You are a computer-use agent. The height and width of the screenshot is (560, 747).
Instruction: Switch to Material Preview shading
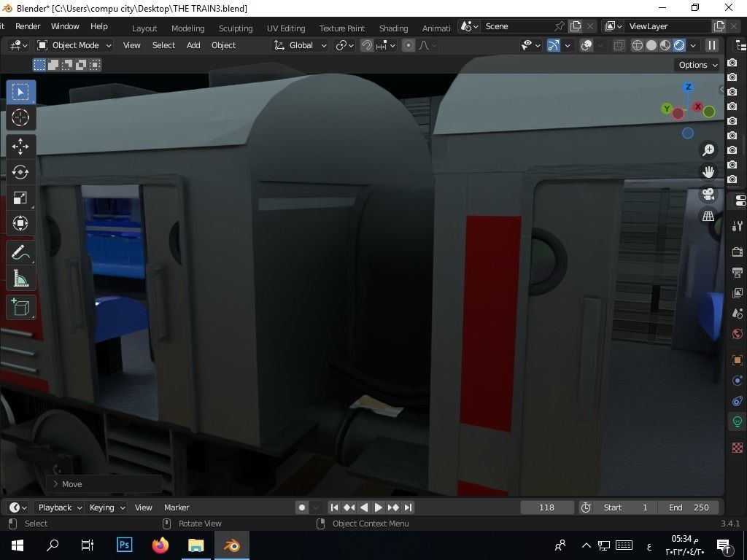click(665, 45)
